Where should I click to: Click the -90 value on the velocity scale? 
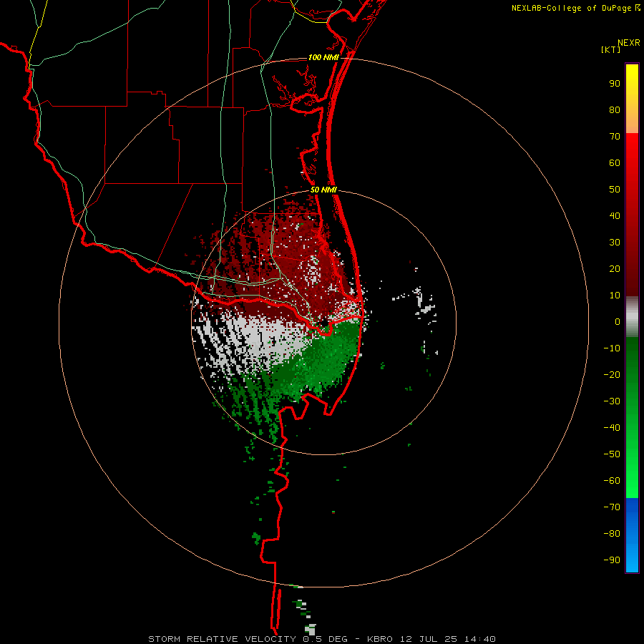point(612,560)
